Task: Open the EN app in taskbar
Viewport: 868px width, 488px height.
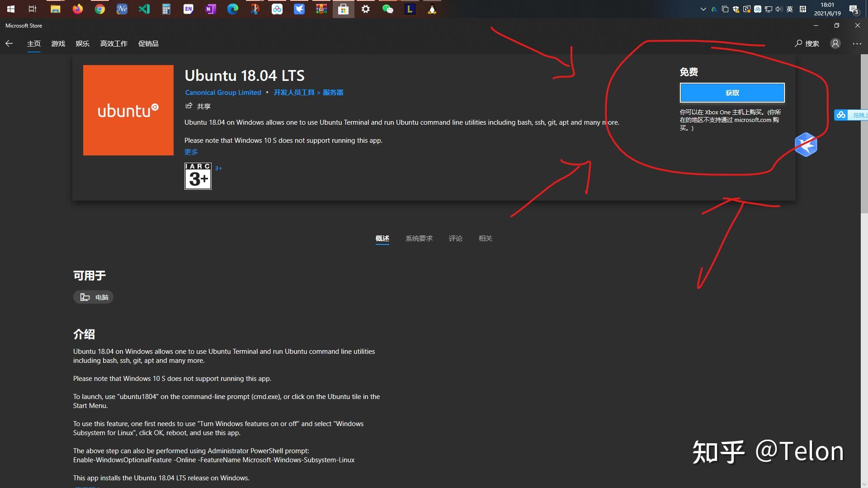Action: pos(189,9)
